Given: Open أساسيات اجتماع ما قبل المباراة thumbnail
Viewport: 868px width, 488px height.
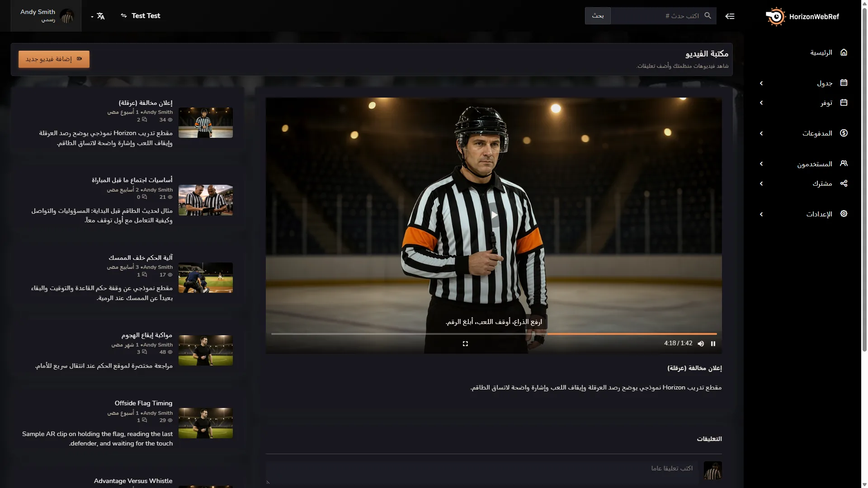Looking at the screenshot, I should [206, 200].
